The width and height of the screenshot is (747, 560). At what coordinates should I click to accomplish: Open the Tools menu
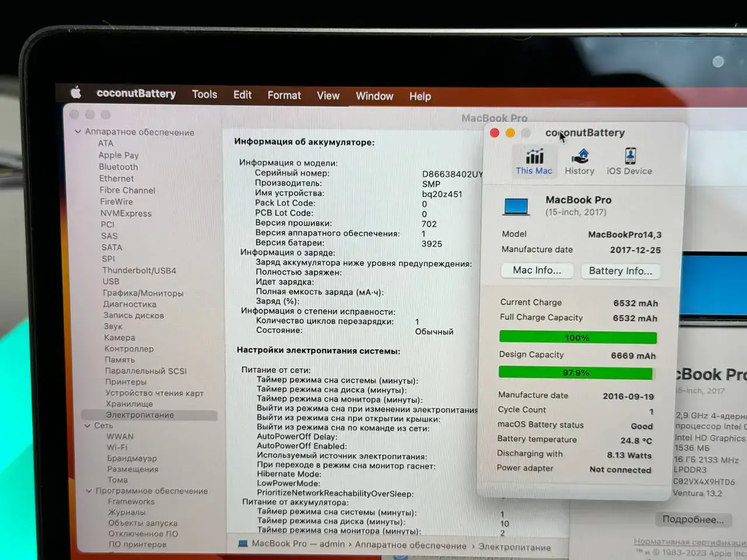click(204, 94)
